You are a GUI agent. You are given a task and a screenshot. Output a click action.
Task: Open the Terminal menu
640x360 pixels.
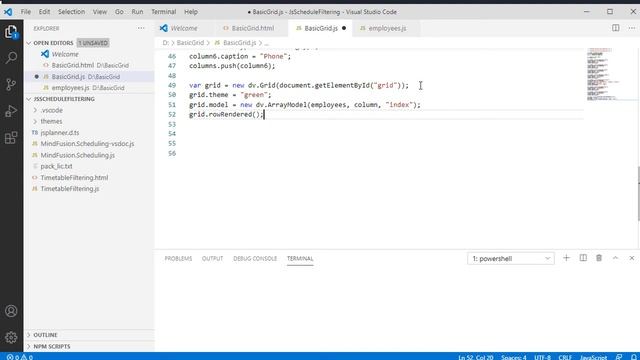(x=164, y=12)
